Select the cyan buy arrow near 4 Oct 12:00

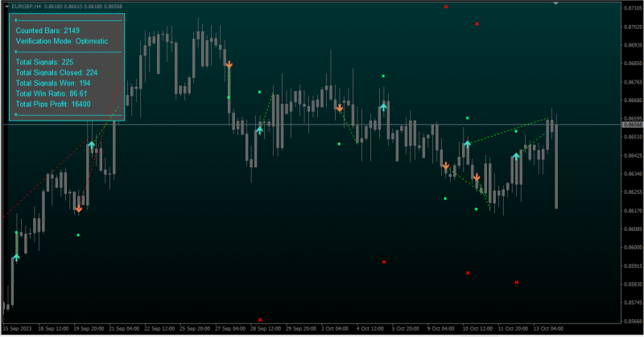383,107
